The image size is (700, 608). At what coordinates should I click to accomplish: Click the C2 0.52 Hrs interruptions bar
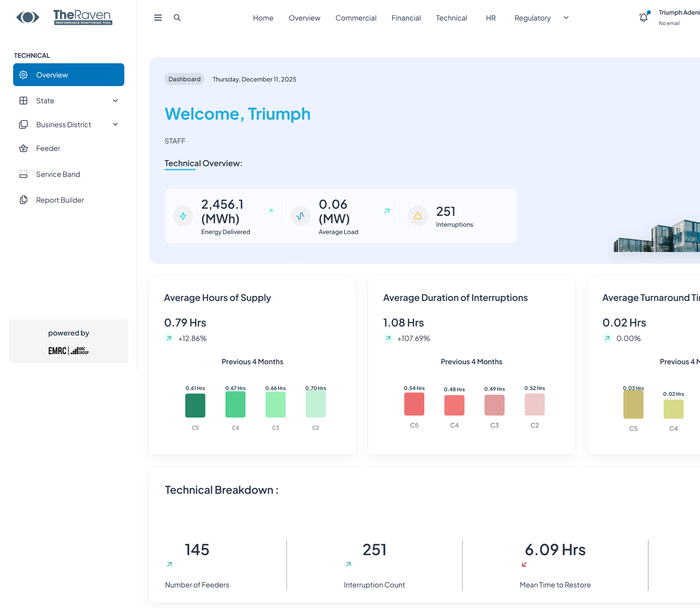pos(535,405)
